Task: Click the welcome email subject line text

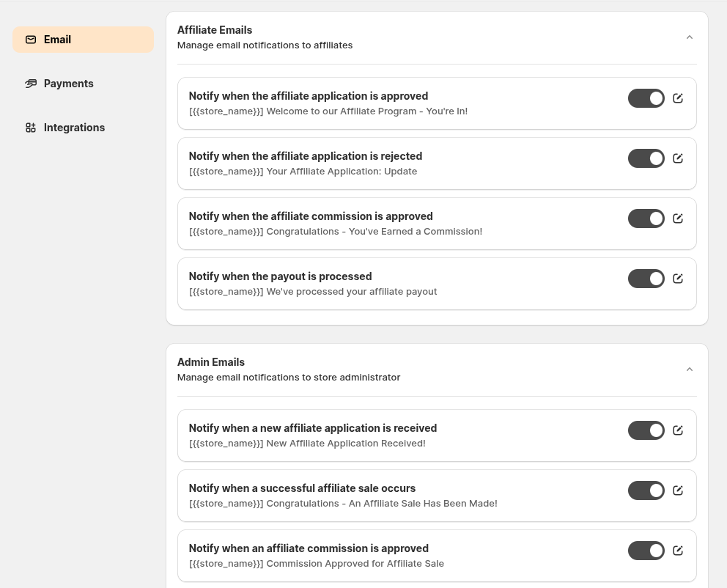Action: click(x=328, y=111)
